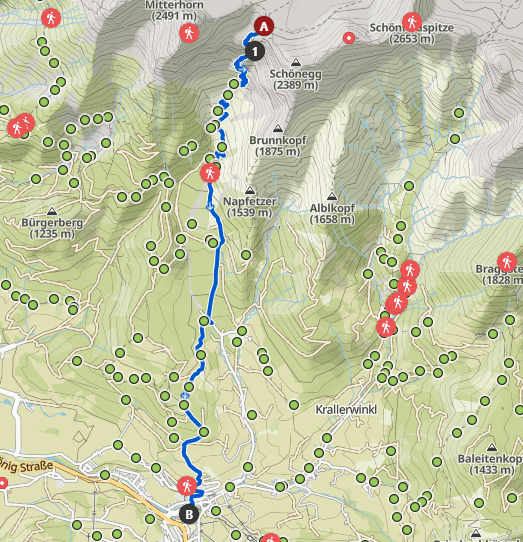
Task: Click the Alblkopf summit triangle symbol
Action: point(332,197)
